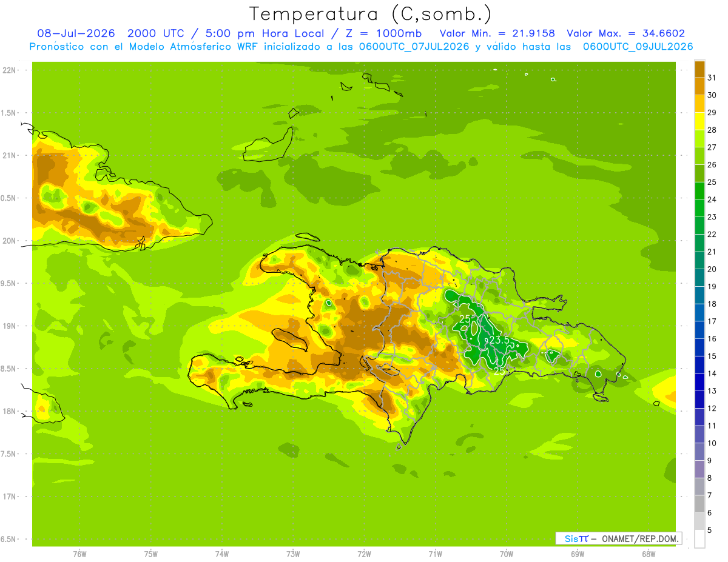
Task: Pick the purple swatch between 9 and 10
Action: click(699, 452)
